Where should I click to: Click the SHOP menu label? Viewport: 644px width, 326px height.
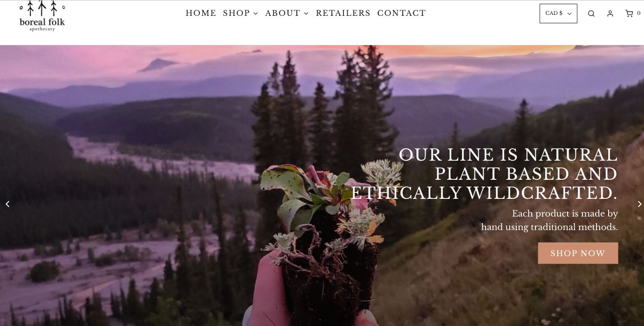click(x=236, y=13)
